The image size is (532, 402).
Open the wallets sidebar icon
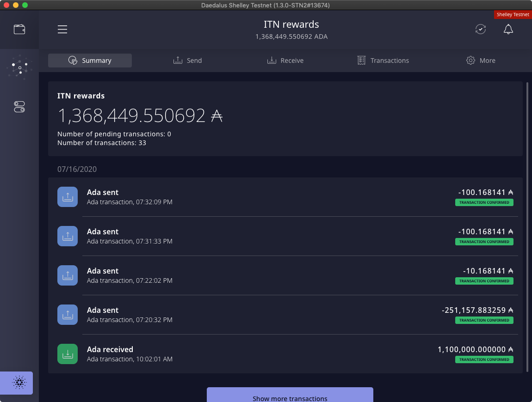[19, 30]
